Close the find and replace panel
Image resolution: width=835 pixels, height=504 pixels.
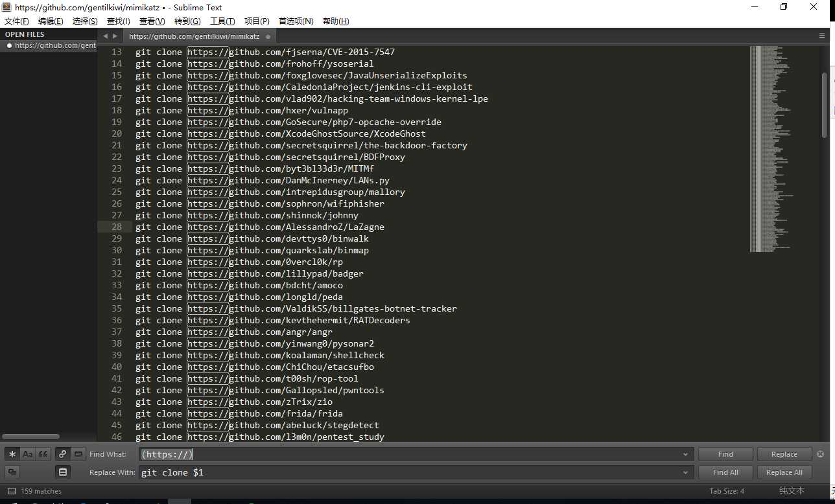(x=820, y=454)
